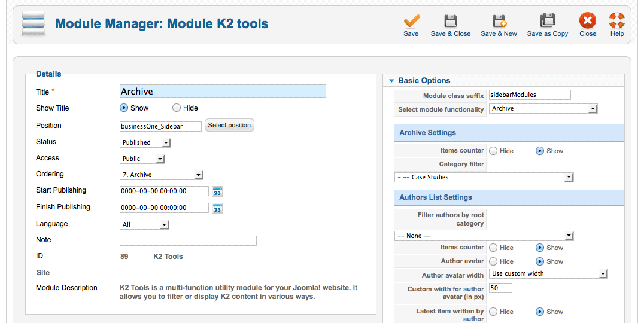This screenshot has height=323, width=644.
Task: Open the Select module functionality dropdown
Action: tap(543, 109)
